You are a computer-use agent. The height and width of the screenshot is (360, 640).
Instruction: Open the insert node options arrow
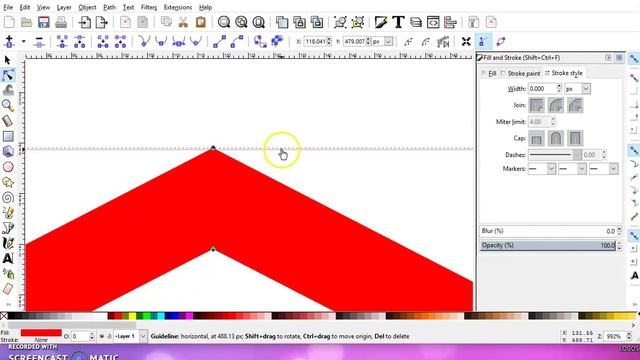tap(23, 41)
